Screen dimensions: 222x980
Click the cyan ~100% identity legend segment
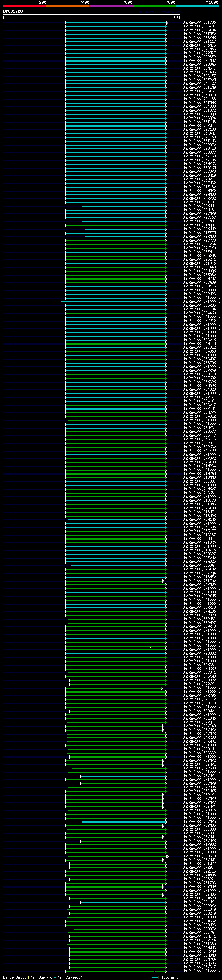coord(197,6)
